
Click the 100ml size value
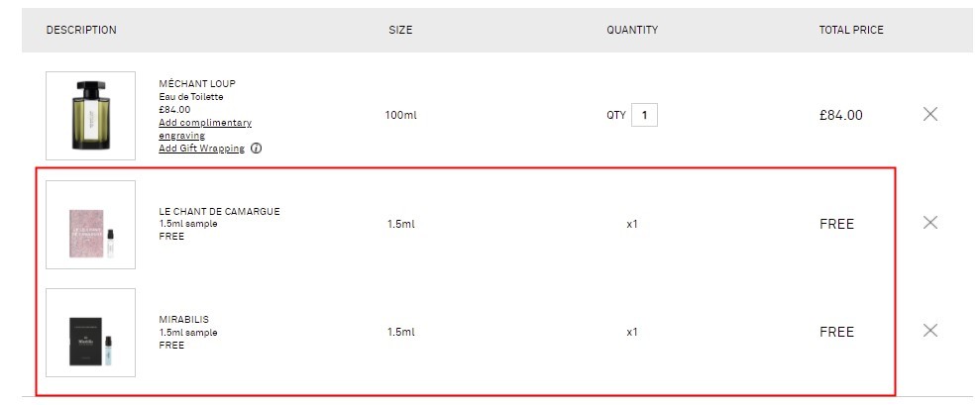click(400, 115)
